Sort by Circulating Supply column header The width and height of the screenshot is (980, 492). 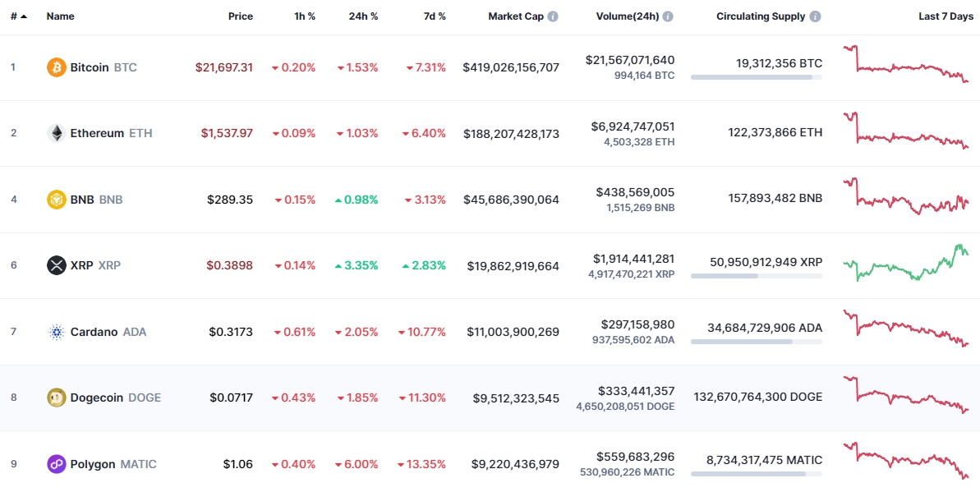(x=761, y=16)
